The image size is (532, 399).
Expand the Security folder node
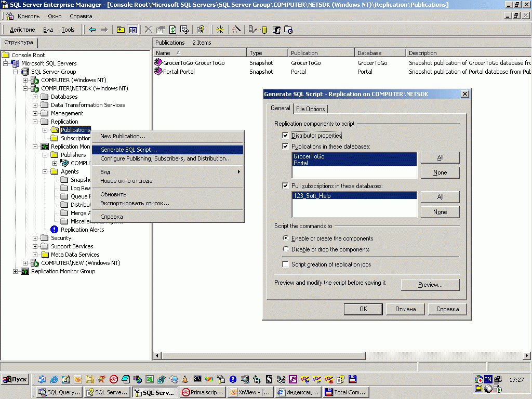[35, 238]
